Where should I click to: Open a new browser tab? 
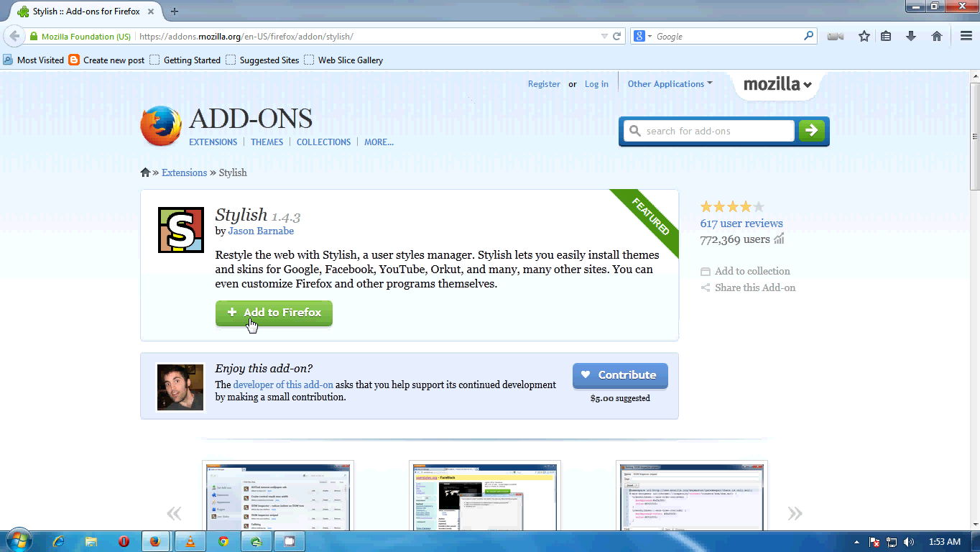coord(174,11)
